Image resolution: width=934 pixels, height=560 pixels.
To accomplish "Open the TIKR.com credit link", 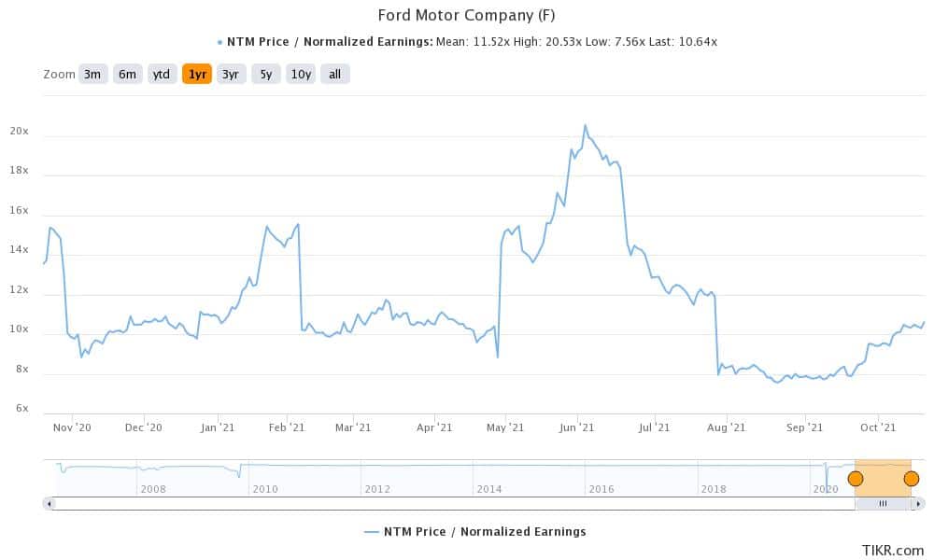I will pos(892,551).
